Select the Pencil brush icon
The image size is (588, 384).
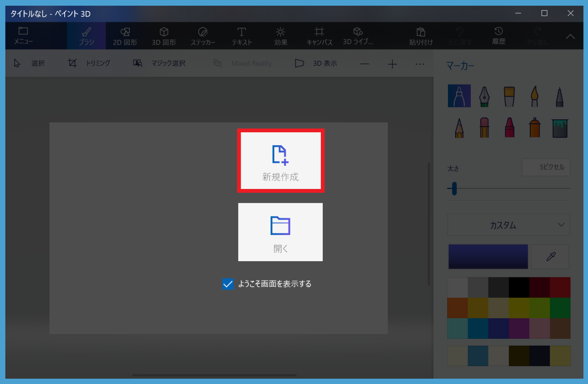tap(459, 127)
